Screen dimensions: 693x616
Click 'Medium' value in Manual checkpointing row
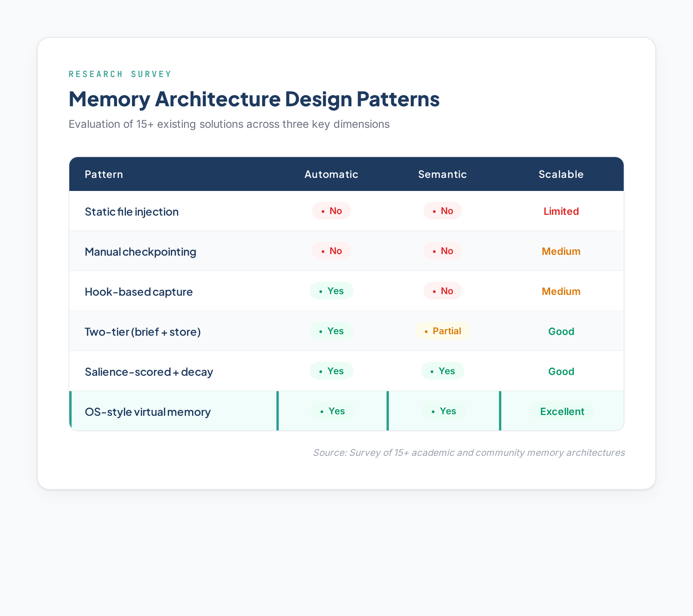coord(561,251)
